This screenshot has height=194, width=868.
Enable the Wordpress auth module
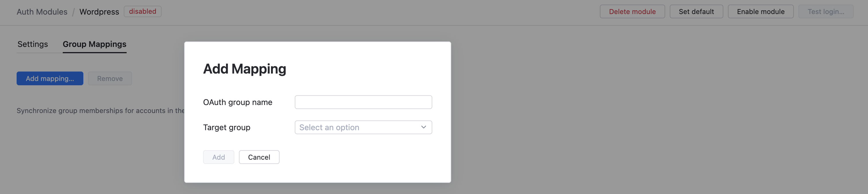coord(761,11)
